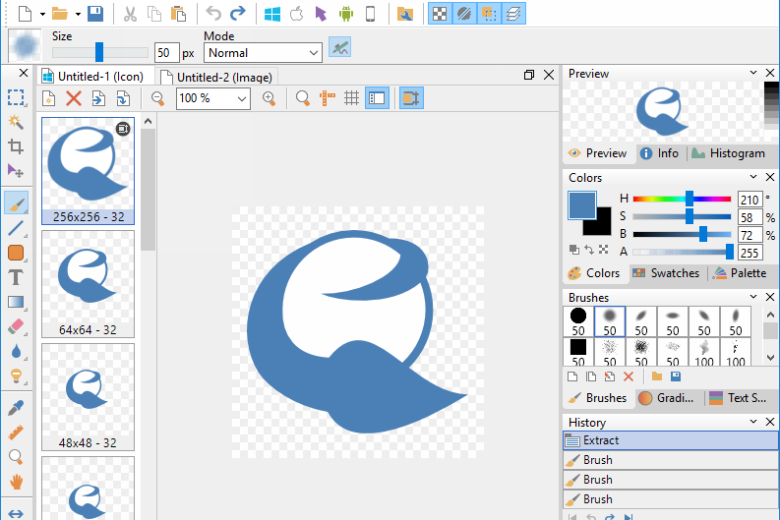Redo the last undone action
Image resolution: width=780 pixels, height=520 pixels.
(238, 13)
